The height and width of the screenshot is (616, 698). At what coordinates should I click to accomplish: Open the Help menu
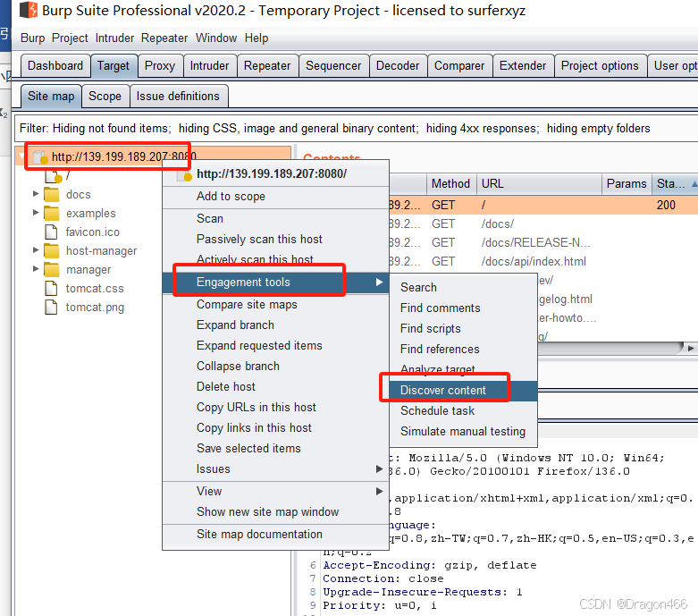pos(256,38)
